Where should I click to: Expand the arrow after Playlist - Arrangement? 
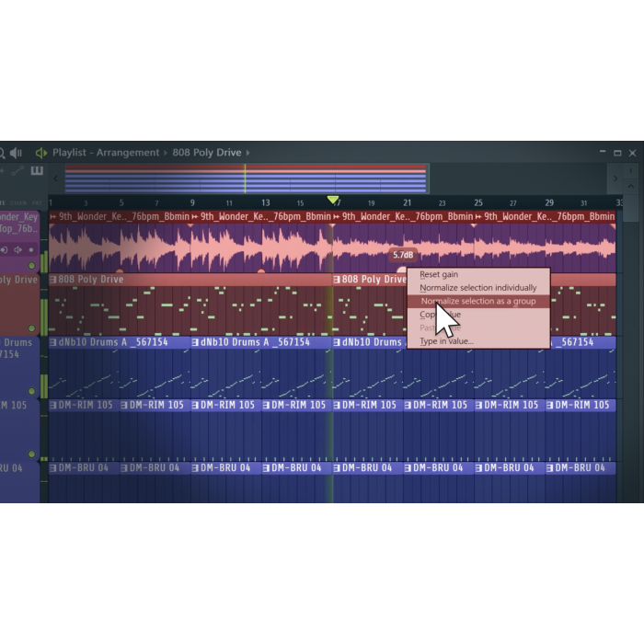(x=166, y=153)
